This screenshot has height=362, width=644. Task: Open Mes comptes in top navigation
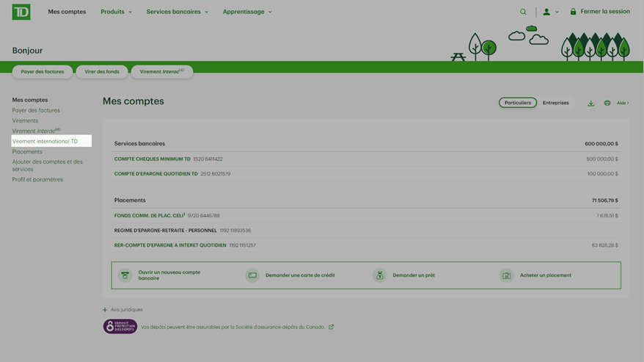(67, 12)
